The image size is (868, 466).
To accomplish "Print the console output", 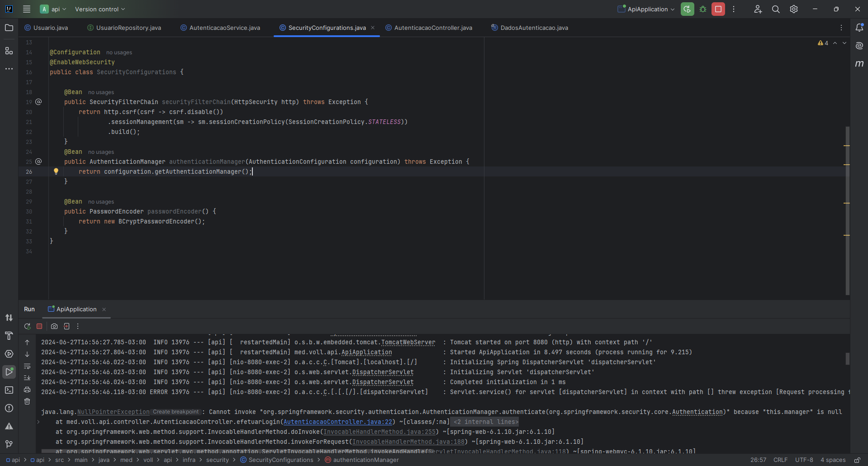I will [x=27, y=390].
